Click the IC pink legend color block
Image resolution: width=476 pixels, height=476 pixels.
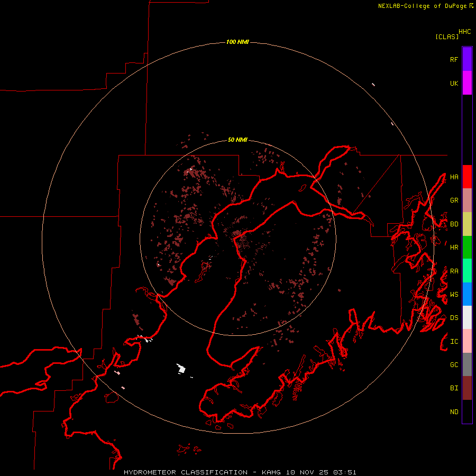coord(467,341)
